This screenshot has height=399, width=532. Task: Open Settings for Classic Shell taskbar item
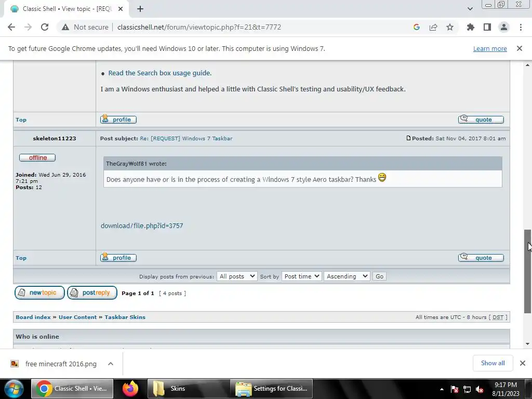click(271, 389)
